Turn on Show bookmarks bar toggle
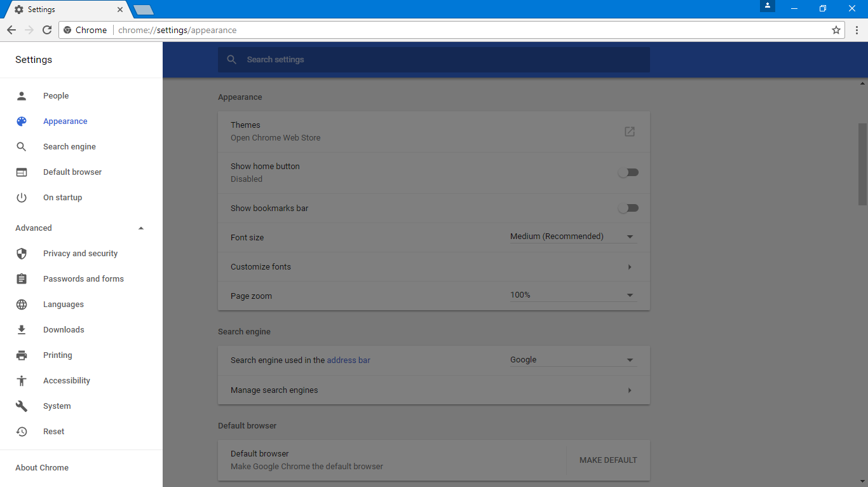 [x=628, y=208]
